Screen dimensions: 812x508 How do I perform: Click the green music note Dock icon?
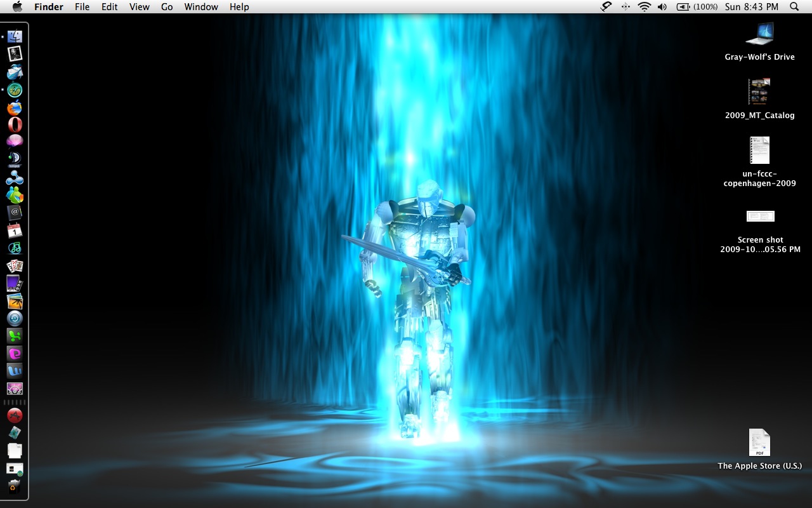pyautogui.click(x=15, y=248)
